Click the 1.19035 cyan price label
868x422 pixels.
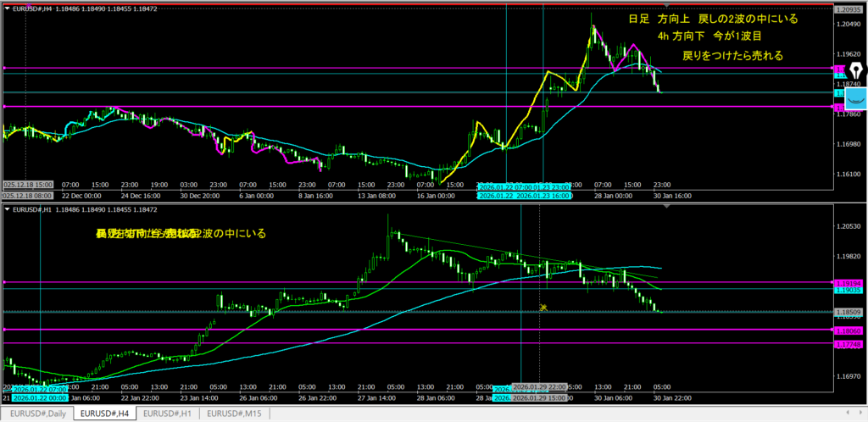[x=848, y=290]
